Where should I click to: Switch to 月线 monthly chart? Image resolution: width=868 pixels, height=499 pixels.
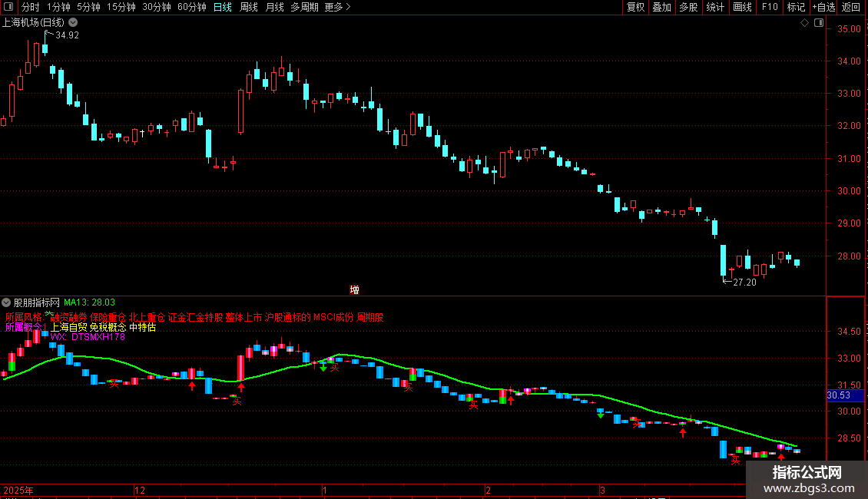click(x=274, y=7)
